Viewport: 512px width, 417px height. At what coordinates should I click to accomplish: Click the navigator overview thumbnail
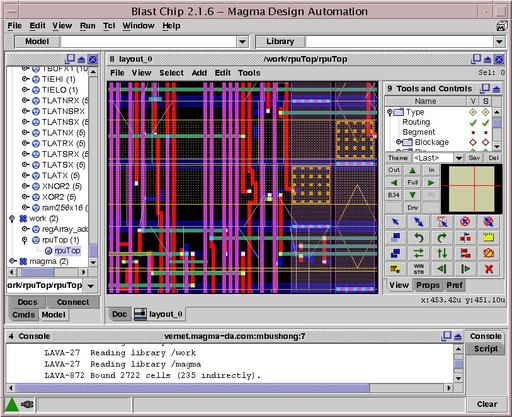click(471, 189)
